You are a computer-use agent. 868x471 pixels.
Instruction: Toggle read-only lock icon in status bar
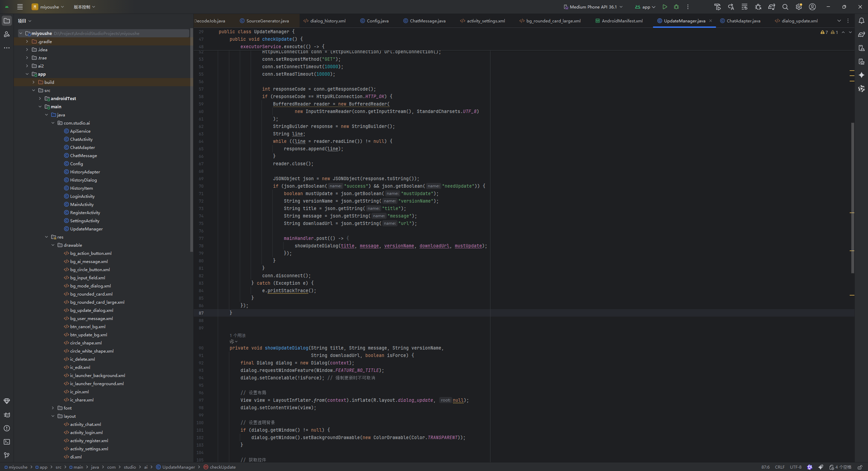coord(860,467)
